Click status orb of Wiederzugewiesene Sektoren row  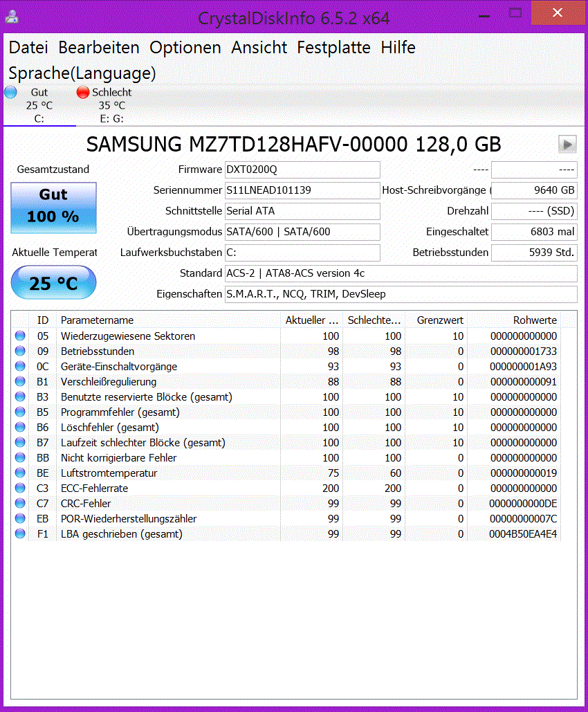click(x=20, y=336)
